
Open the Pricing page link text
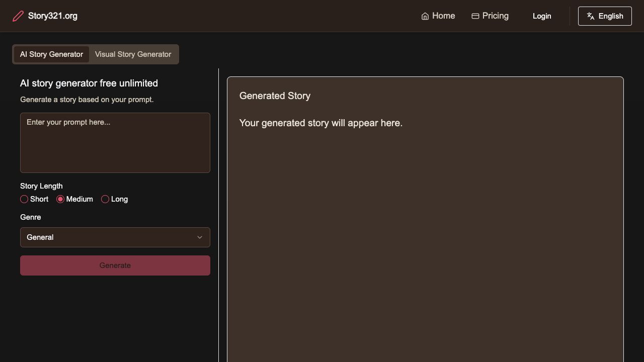[495, 16]
